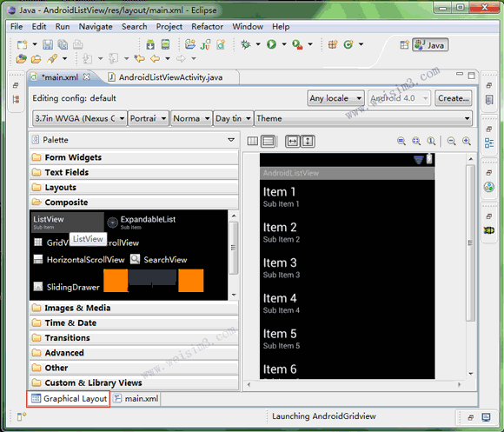Click the Back navigation arrow icon
This screenshot has height=432, width=504.
pos(156,58)
